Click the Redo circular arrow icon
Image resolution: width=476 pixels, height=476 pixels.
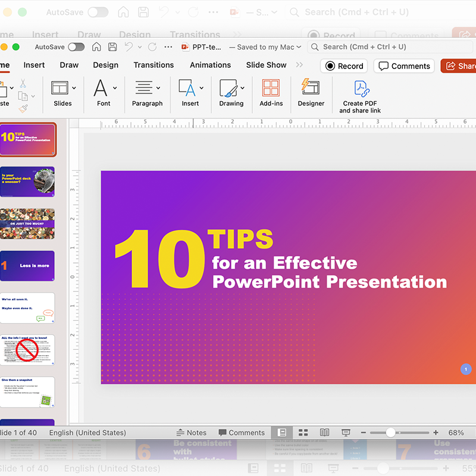152,47
